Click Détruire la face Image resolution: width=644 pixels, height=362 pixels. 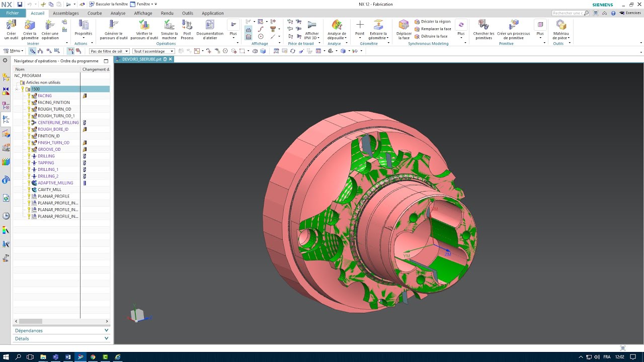(x=431, y=36)
